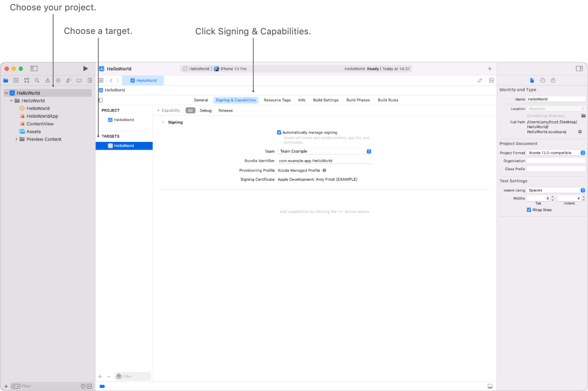
Task: Click the Organization input field
Action: [x=556, y=161]
